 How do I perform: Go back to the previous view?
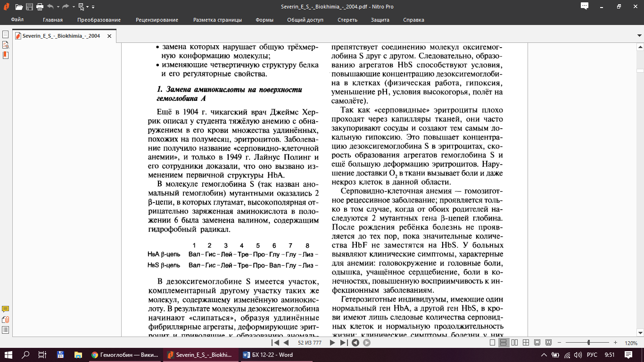pyautogui.click(x=355, y=343)
